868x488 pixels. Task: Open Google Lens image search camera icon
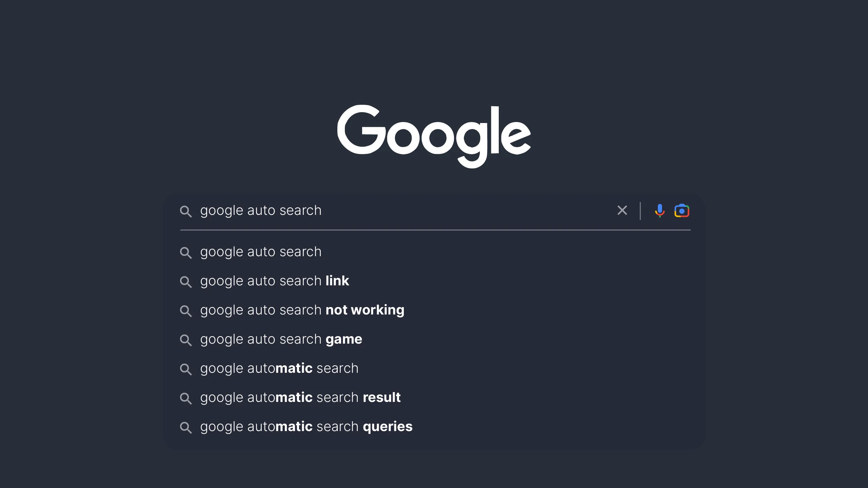coord(682,211)
